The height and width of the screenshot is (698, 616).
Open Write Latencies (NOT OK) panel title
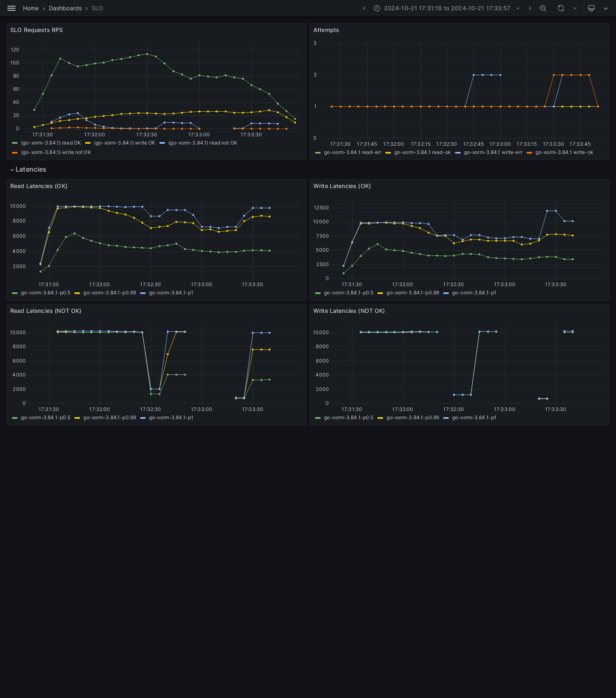click(349, 311)
